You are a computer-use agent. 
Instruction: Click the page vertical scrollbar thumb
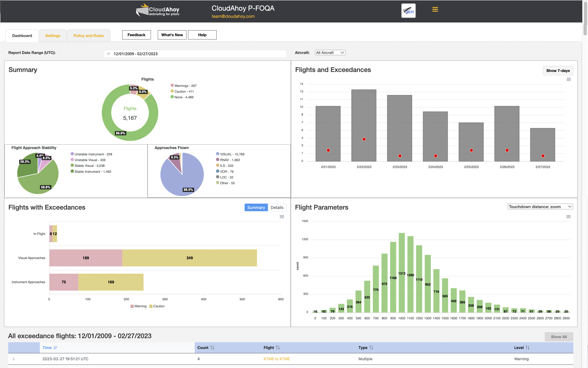tap(585, 18)
